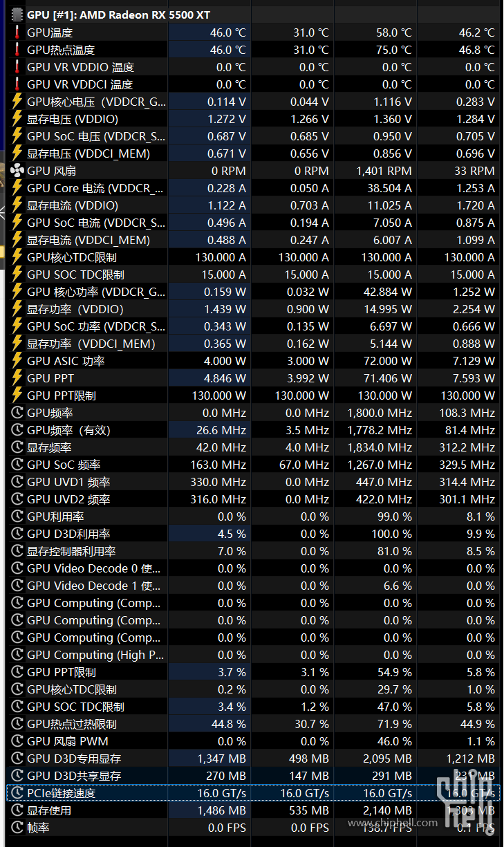The width and height of the screenshot is (504, 847).
Task: Click the thermometer icon for GPU VR VDDIO 温度
Action: (17, 66)
